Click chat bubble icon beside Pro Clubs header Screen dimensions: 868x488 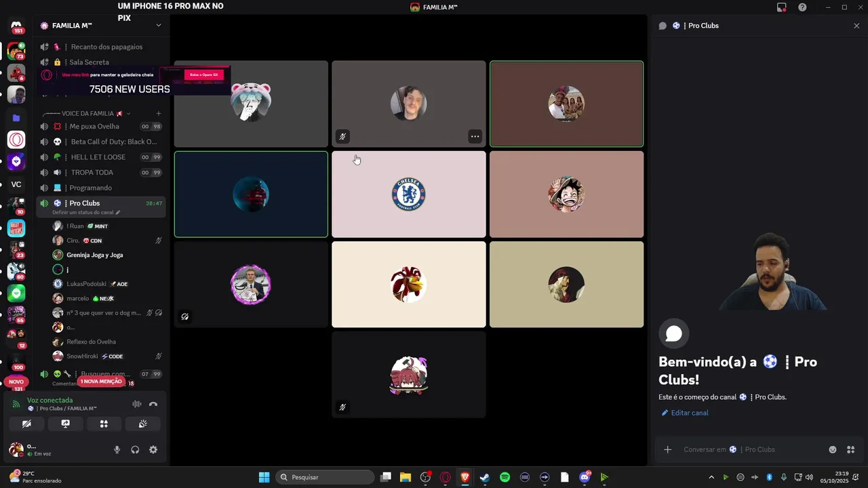coord(663,26)
